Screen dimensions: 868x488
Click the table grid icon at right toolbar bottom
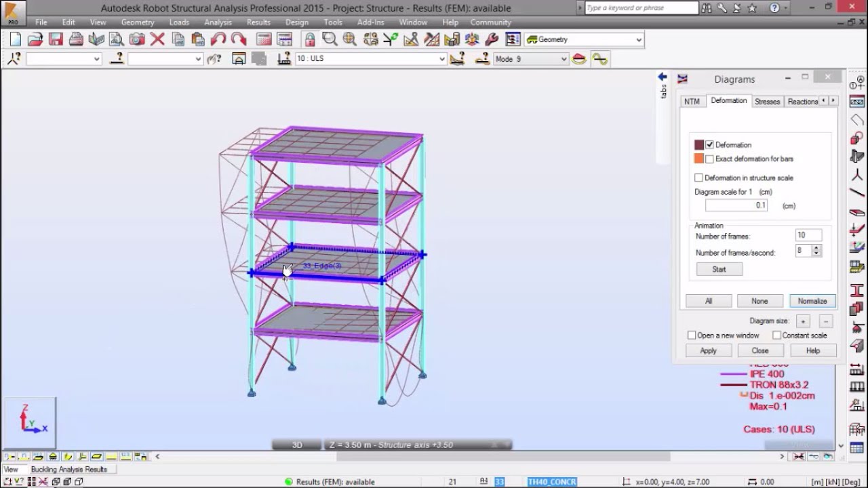(x=856, y=448)
